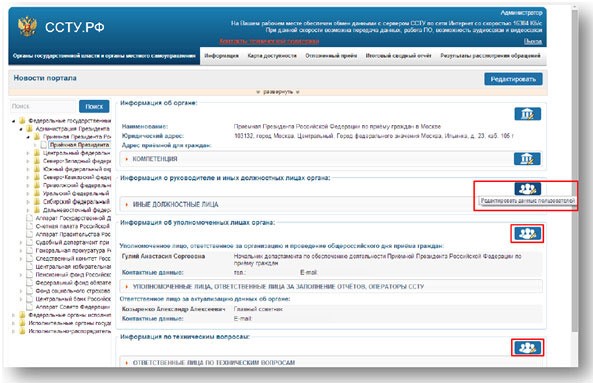Click the edit icon beside КОМПЕТЕНЦИЯ row

pyautogui.click(x=527, y=159)
